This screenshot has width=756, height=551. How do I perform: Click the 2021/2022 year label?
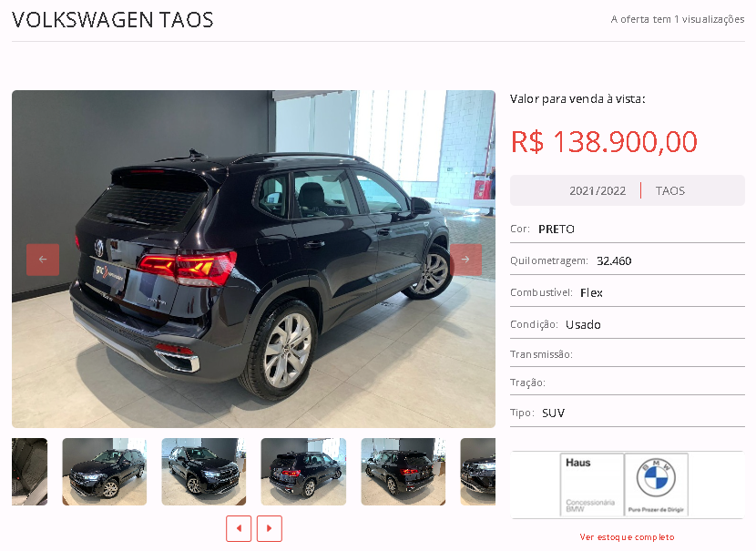(598, 191)
